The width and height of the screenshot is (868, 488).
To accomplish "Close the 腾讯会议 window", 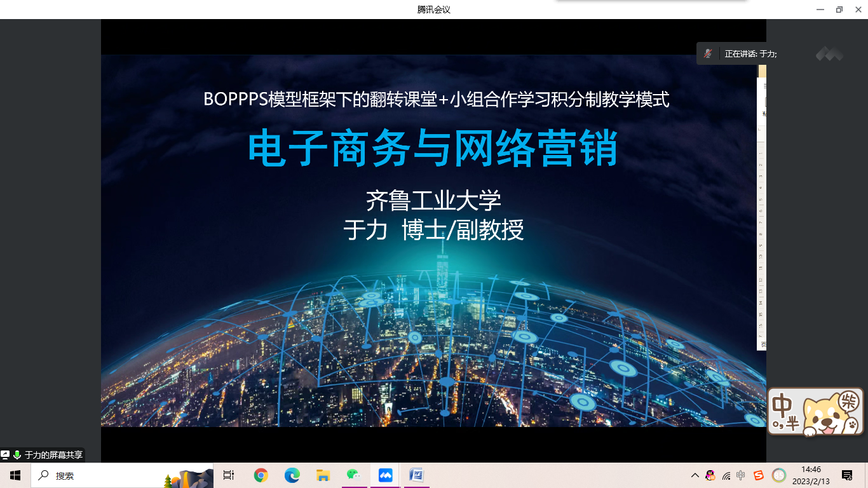I will click(x=859, y=10).
